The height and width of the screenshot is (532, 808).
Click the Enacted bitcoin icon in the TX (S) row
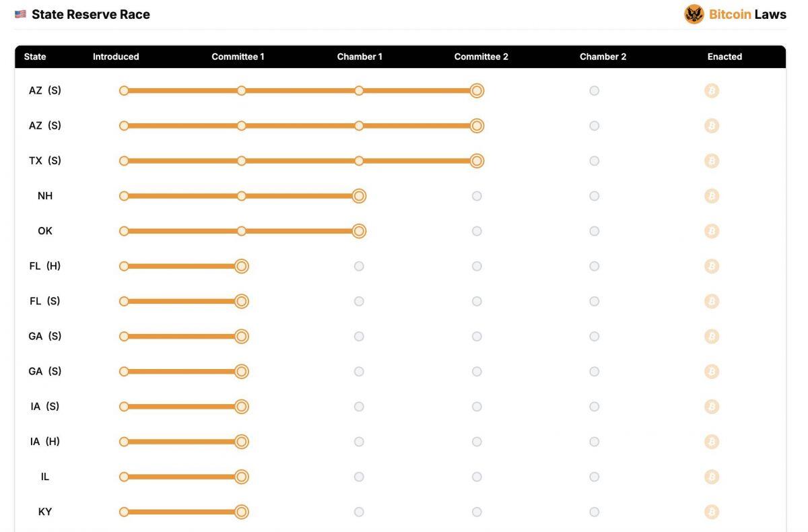(712, 161)
